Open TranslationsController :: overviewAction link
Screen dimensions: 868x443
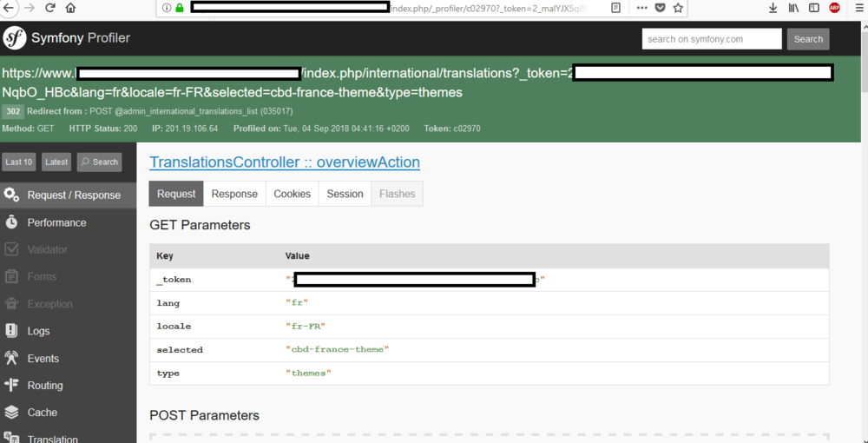tap(285, 162)
